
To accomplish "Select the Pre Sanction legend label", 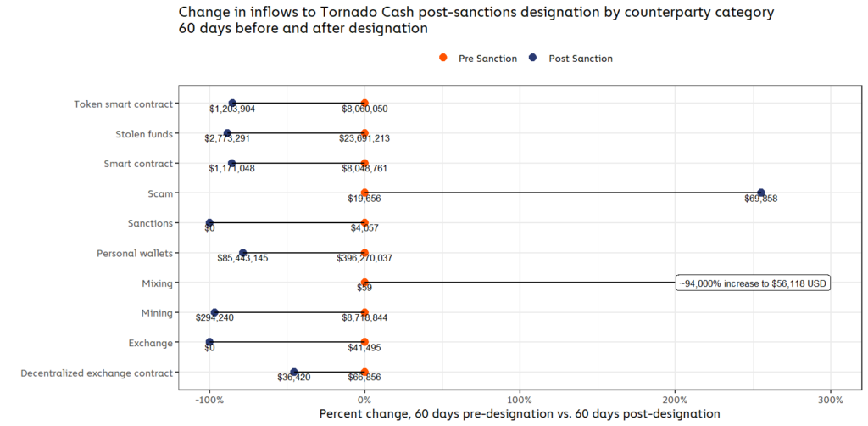I will (x=487, y=59).
